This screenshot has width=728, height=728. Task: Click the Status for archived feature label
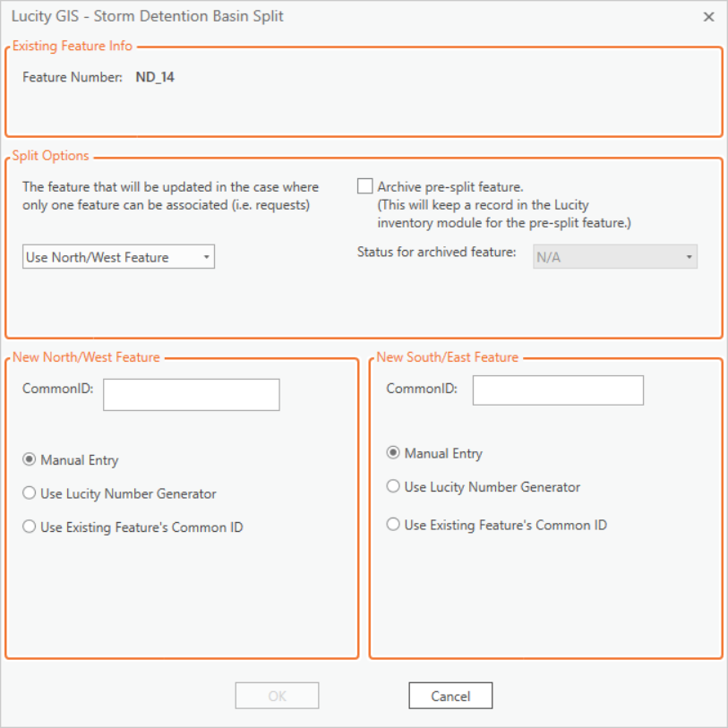[x=436, y=253]
